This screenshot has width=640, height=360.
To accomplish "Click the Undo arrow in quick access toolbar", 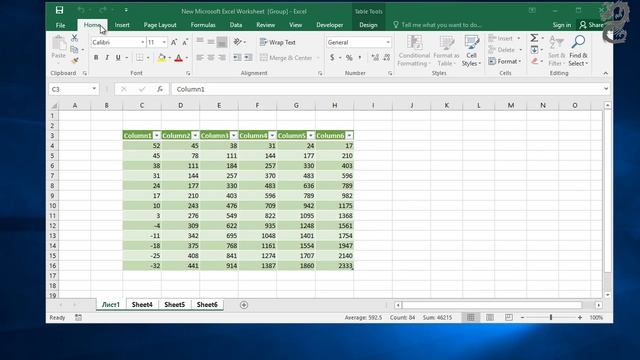I will [81, 10].
